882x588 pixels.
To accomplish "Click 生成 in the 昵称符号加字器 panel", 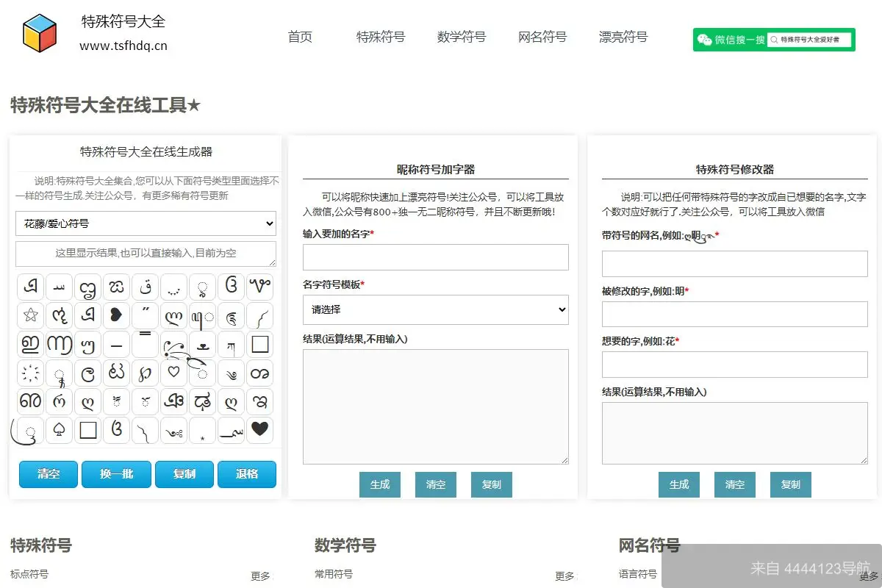I will coord(380,484).
